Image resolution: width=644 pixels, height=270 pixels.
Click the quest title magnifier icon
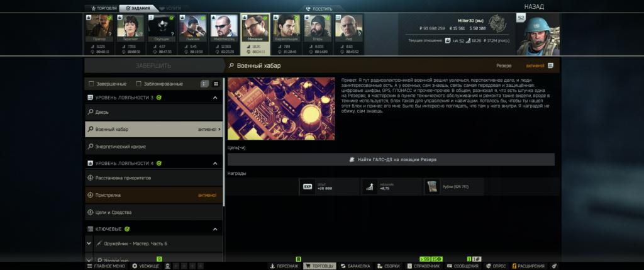tap(231, 65)
